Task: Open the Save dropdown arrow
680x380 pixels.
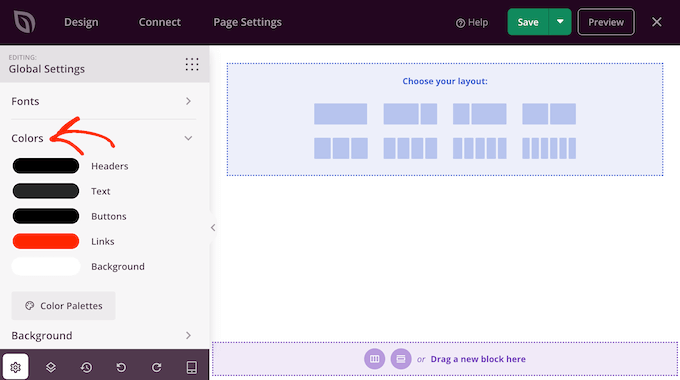Action: point(560,22)
